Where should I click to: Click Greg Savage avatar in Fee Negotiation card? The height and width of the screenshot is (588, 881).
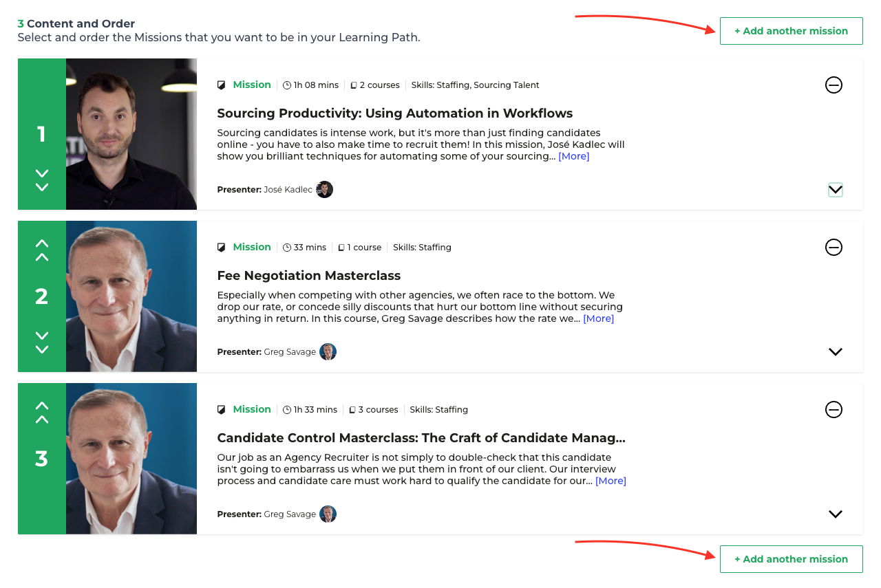point(328,352)
